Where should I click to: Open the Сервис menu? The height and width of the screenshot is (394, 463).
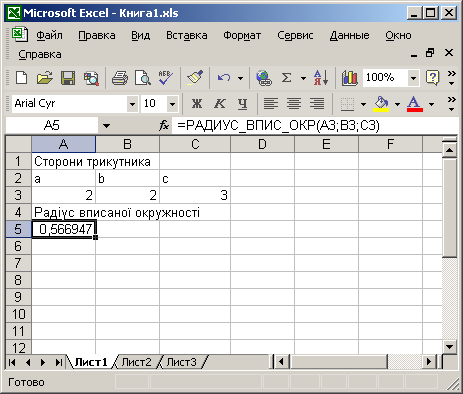[295, 35]
